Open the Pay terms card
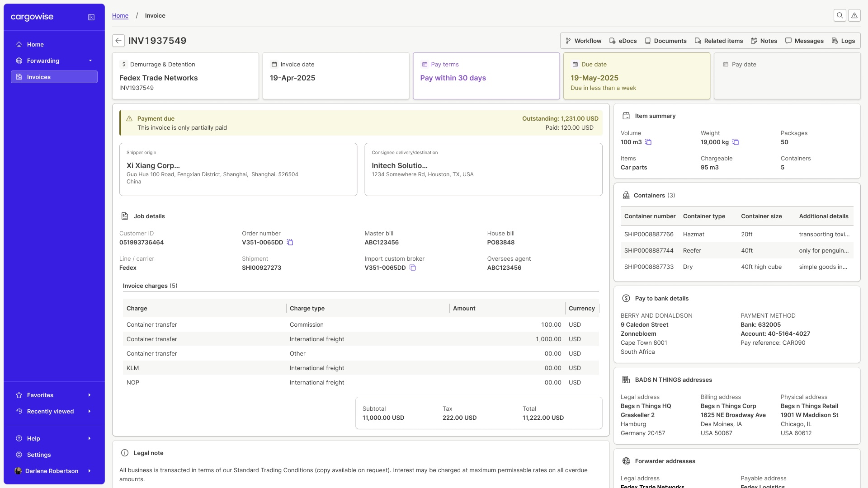This screenshot has height=488, width=868. tap(486, 76)
